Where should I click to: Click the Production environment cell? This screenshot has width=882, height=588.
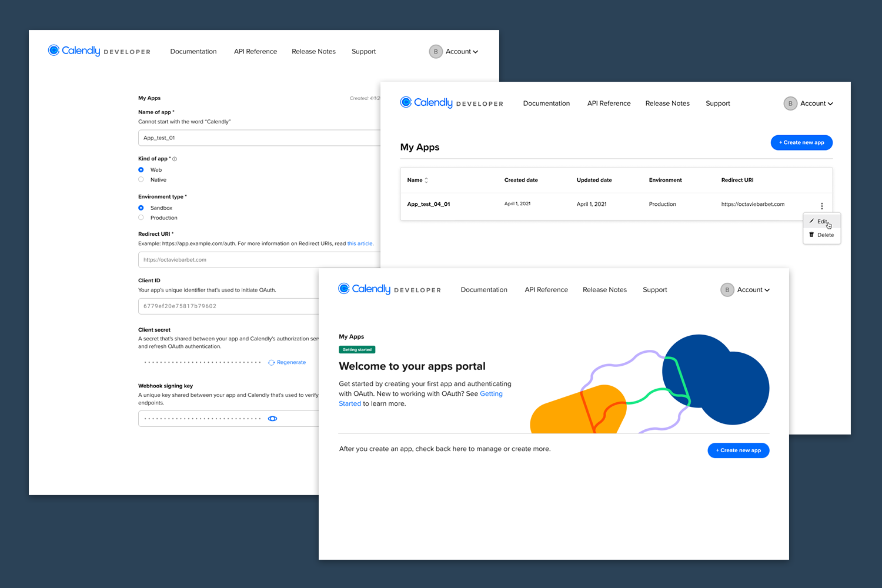(x=662, y=205)
